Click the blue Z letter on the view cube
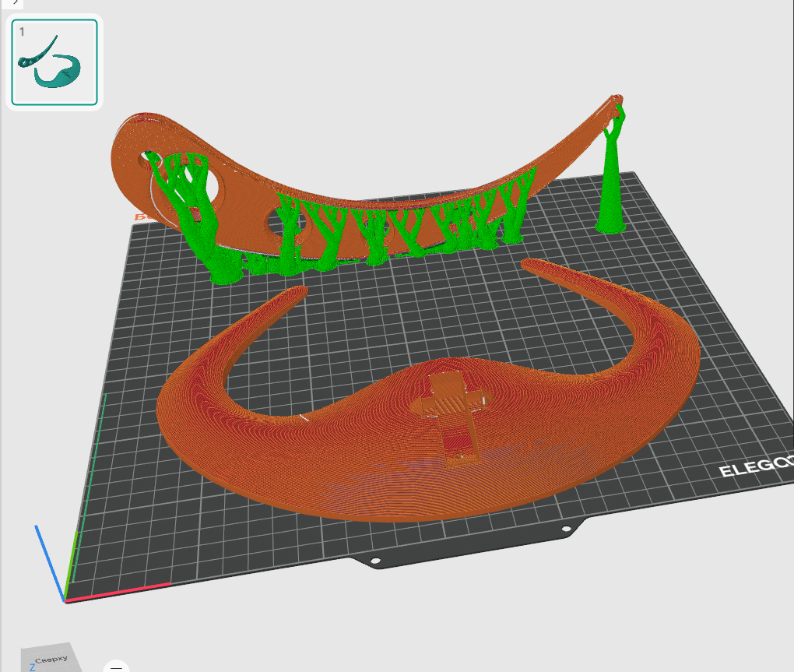 point(33,667)
